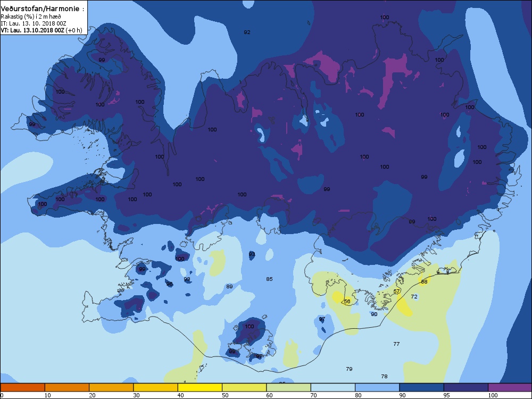The width and height of the screenshot is (532, 399).
Task: Click the yellow-green 60–70 legend swatch
Action: (289, 387)
